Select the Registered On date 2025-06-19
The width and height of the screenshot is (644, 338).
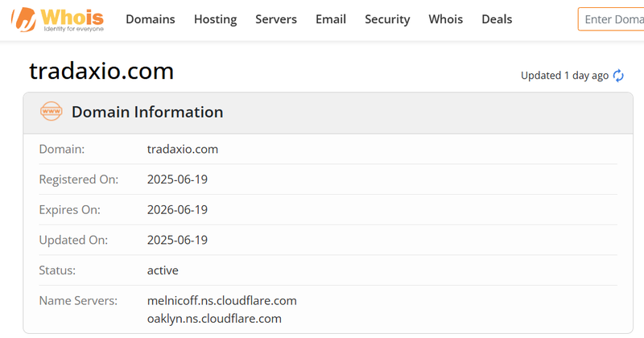(177, 179)
